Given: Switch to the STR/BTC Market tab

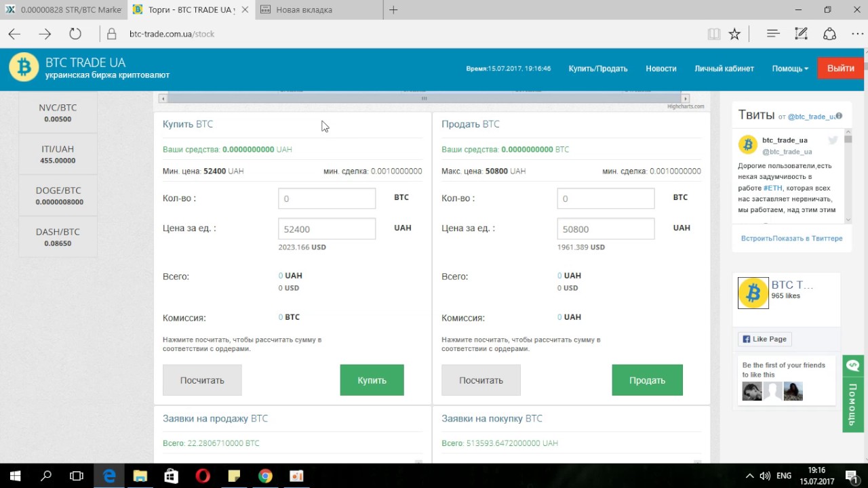Looking at the screenshot, I should 64,10.
